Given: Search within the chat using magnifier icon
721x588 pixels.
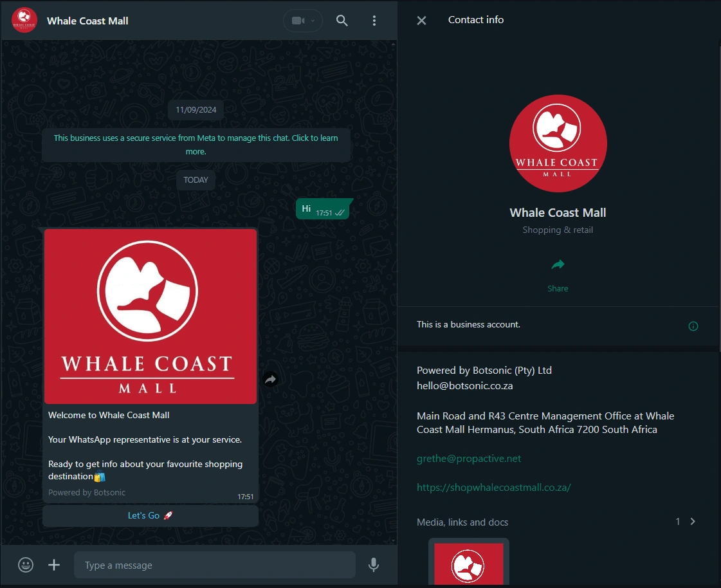Looking at the screenshot, I should click(342, 21).
